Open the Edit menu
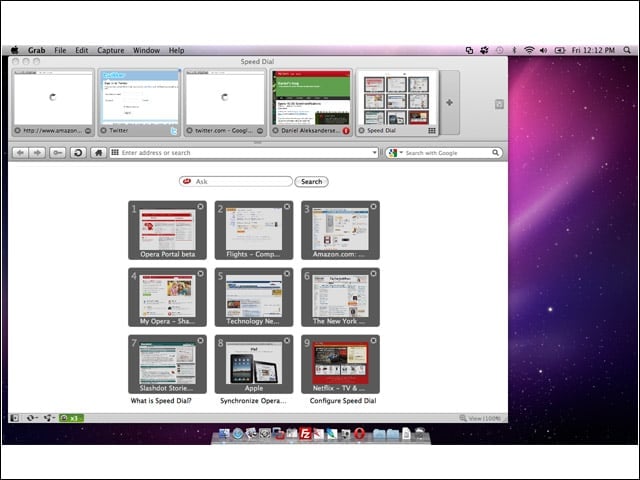Screen dimensions: 640x480 (x=82, y=50)
